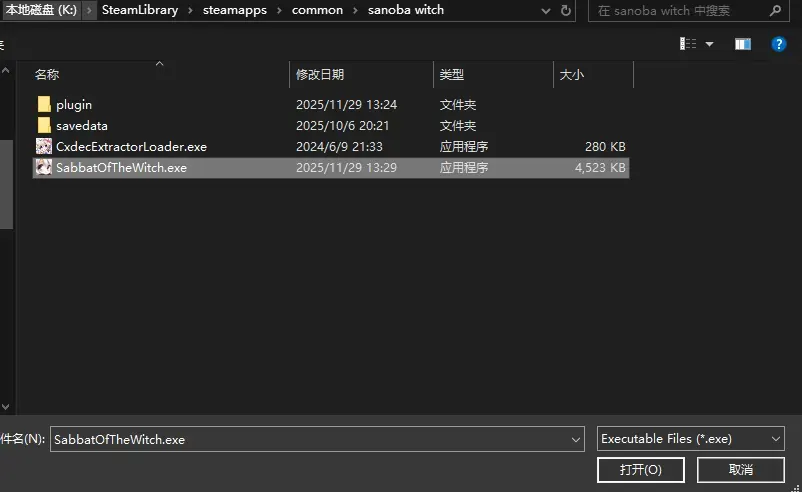Viewport: 802px width, 492px height.
Task: Toggle the preview pane icon
Action: coord(743,44)
